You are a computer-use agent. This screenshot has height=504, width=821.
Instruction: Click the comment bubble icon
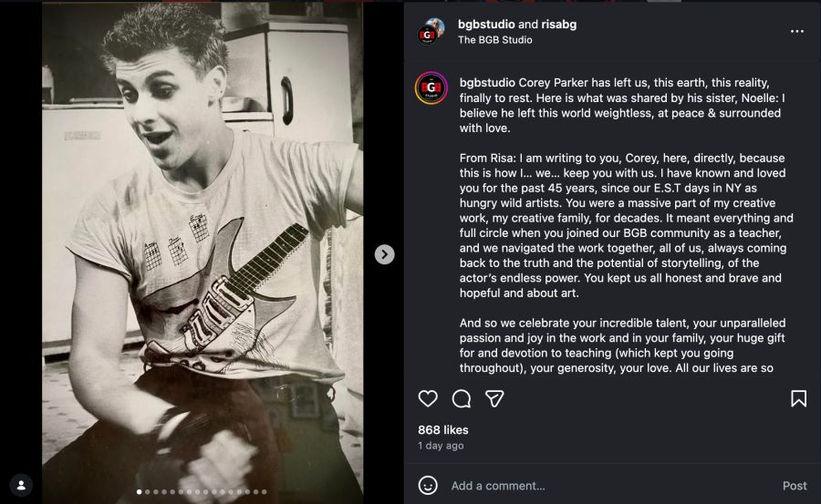462,398
